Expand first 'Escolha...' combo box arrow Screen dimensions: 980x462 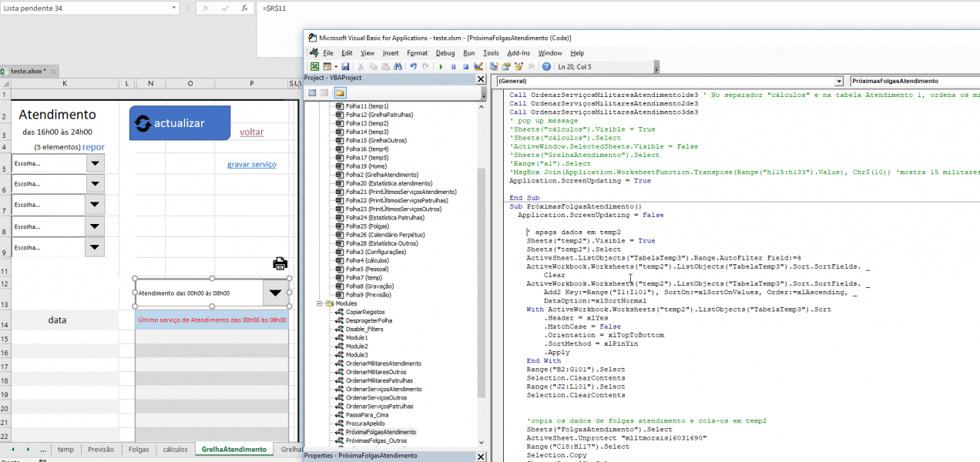[95, 163]
